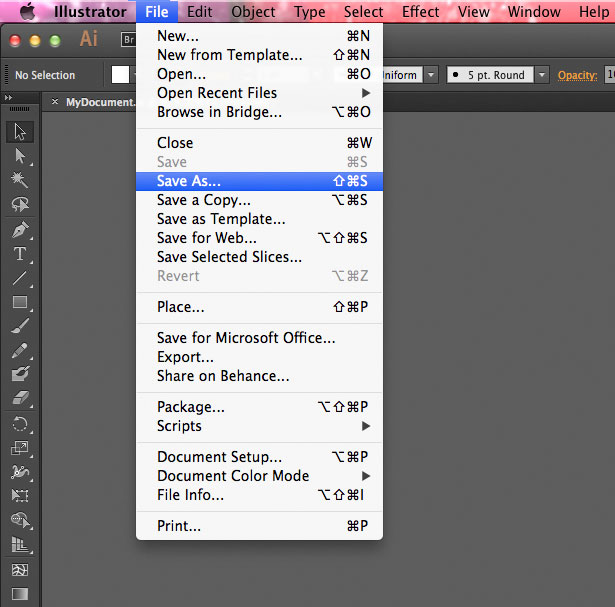The width and height of the screenshot is (615, 607).
Task: Select the Pencil tool
Action: 20,351
